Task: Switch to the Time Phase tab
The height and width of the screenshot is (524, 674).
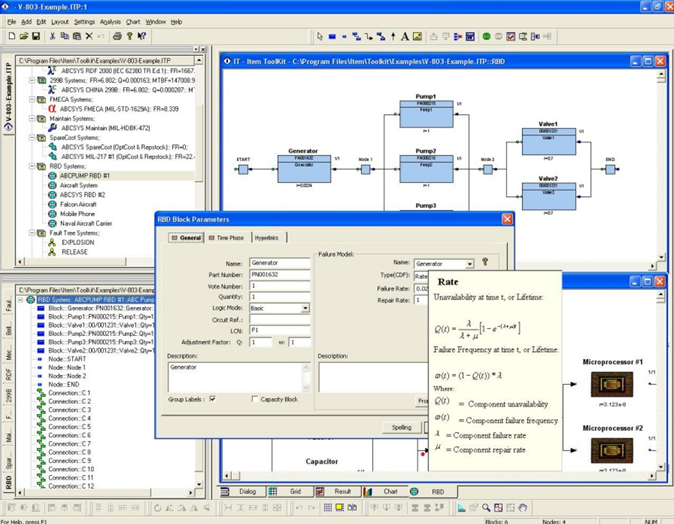Action: pyautogui.click(x=226, y=238)
